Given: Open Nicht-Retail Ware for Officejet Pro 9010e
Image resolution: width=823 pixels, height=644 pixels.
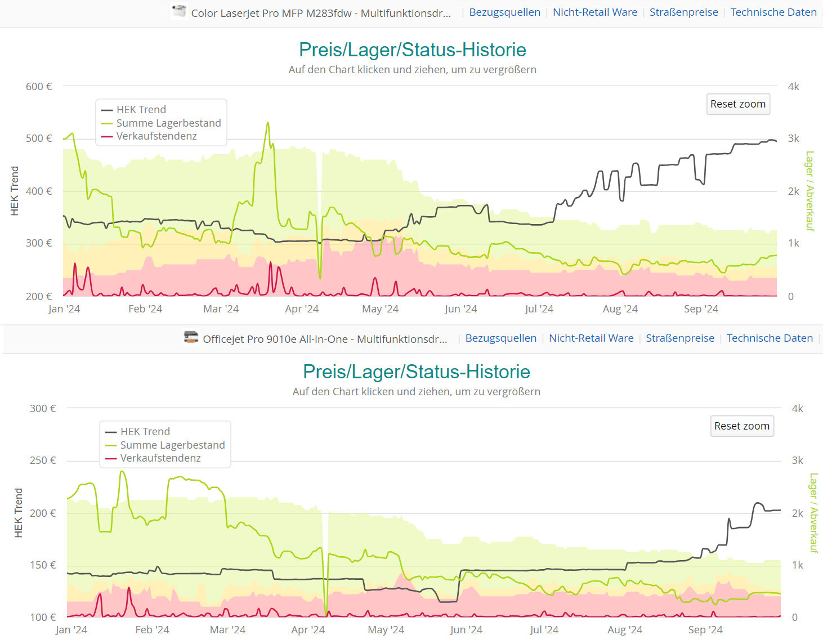Looking at the screenshot, I should 591,338.
